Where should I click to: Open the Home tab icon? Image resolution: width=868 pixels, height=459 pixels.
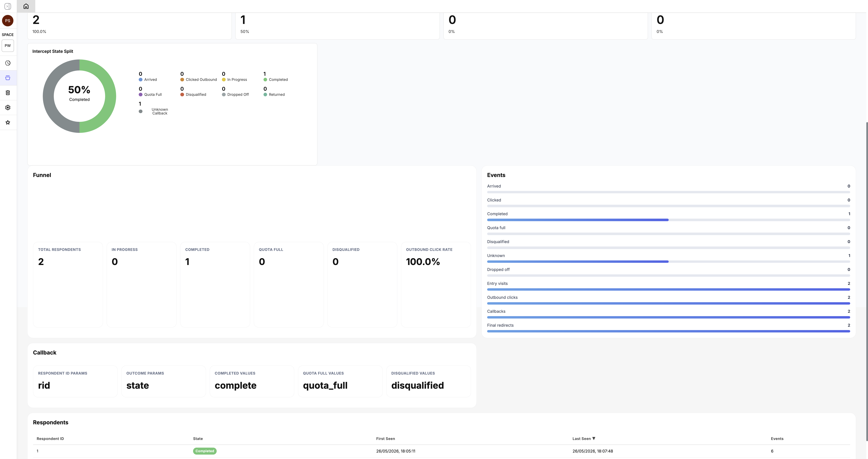26,6
